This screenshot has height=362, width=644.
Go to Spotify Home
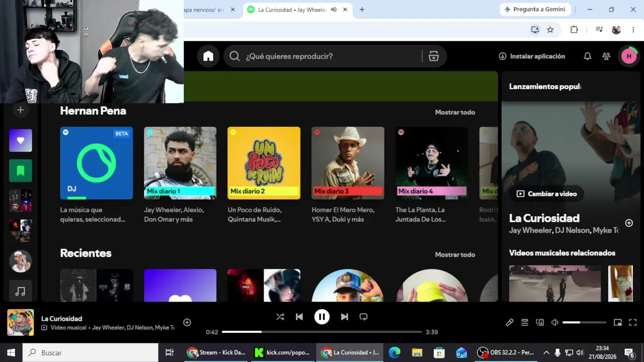pyautogui.click(x=208, y=56)
